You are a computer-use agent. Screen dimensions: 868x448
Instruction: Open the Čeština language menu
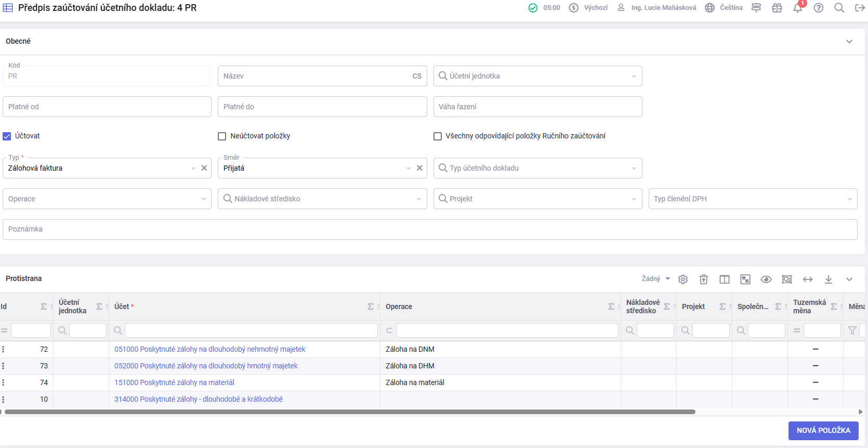click(724, 8)
